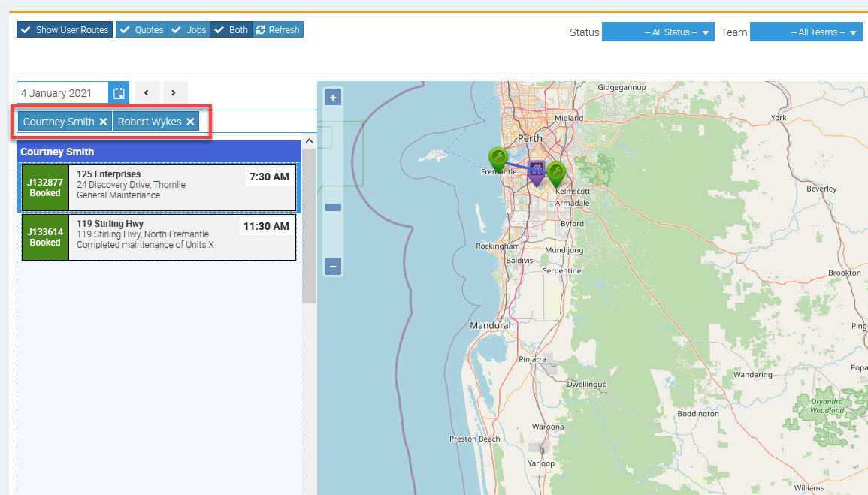Select the purple home marker on map
The image size is (868, 495).
[x=537, y=171]
